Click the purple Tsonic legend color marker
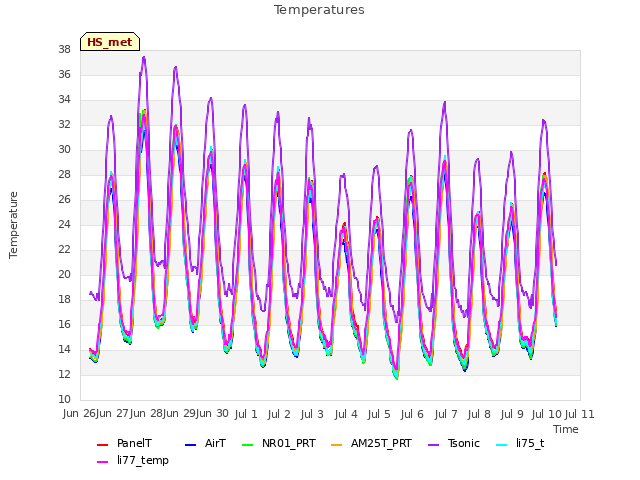Image resolution: width=640 pixels, height=480 pixels. 433,444
